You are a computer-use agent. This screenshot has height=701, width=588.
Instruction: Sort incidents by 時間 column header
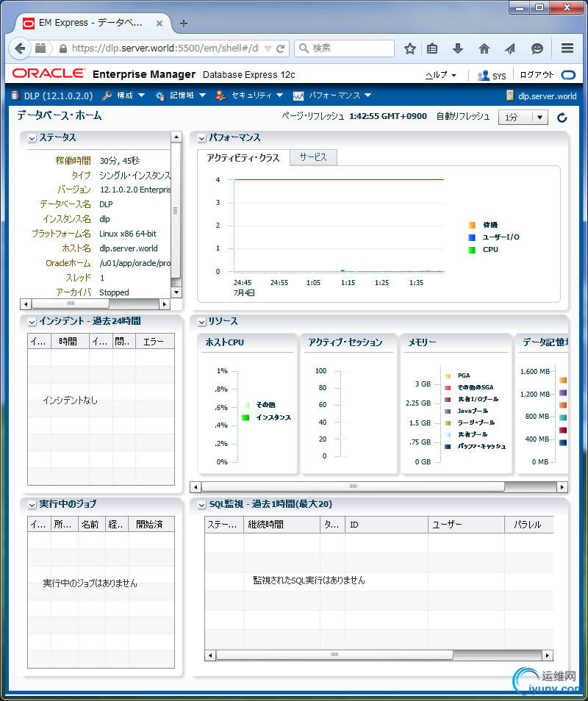pos(71,342)
